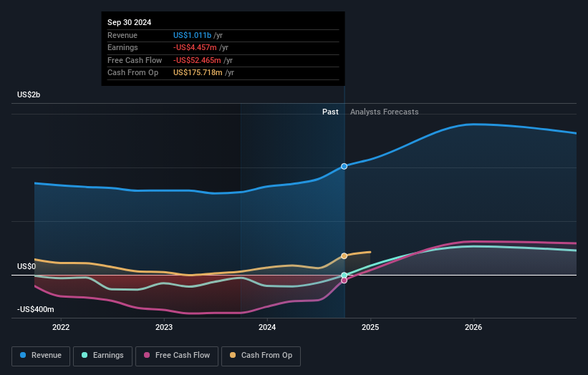
Task: Click the US$0 y-axis label
Action: tap(26, 266)
